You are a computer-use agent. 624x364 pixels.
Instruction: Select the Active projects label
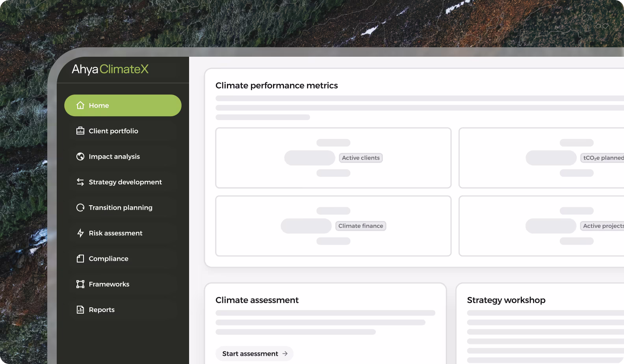click(602, 226)
